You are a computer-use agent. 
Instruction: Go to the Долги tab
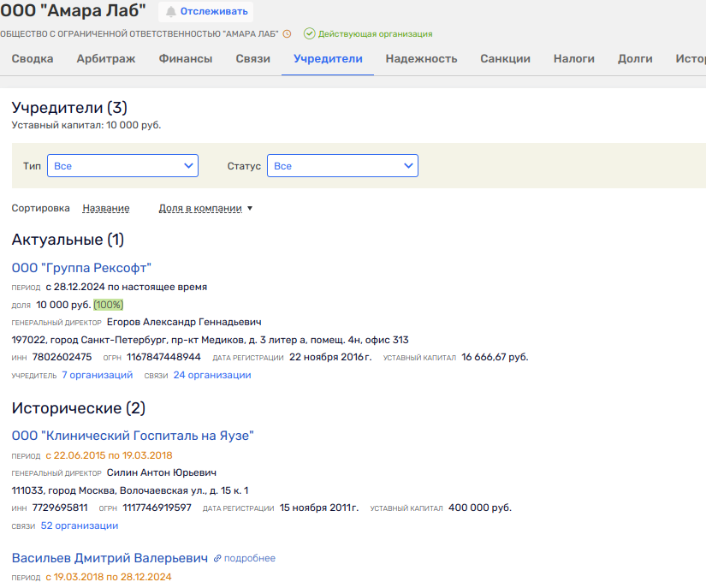[635, 59]
